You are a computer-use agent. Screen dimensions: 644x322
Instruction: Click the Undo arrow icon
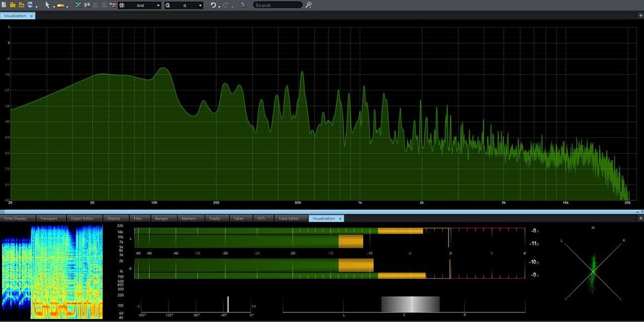tap(213, 5)
